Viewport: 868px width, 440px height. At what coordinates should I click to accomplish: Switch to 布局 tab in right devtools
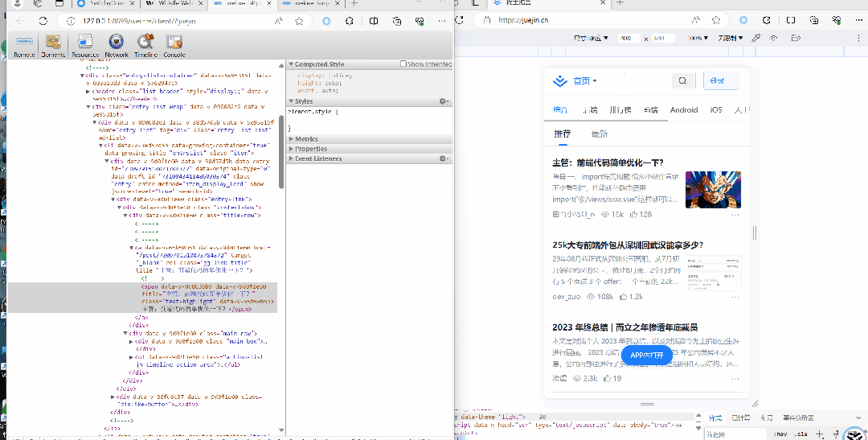(x=766, y=417)
